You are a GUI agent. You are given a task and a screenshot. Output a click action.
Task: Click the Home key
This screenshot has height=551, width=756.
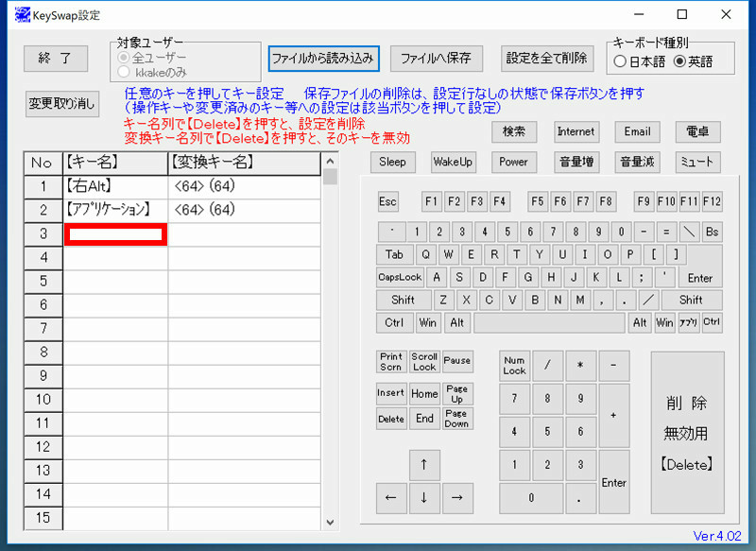point(424,393)
